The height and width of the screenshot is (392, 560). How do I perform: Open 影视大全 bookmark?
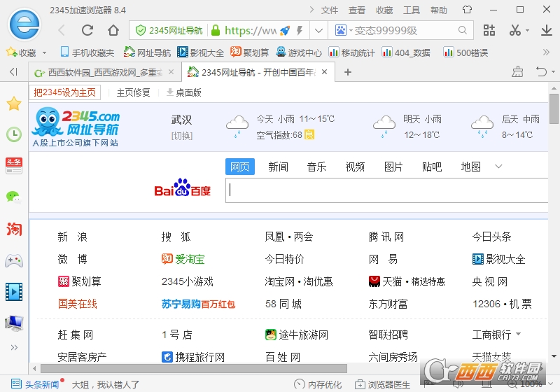point(201,52)
